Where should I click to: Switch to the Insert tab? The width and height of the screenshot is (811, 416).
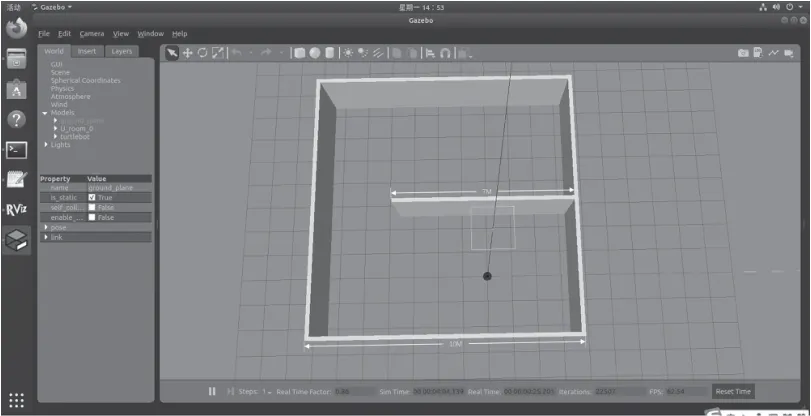pos(87,51)
